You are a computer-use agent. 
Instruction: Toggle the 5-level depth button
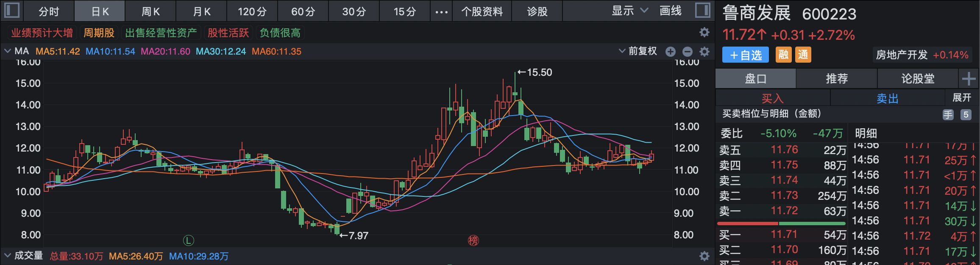(x=966, y=115)
